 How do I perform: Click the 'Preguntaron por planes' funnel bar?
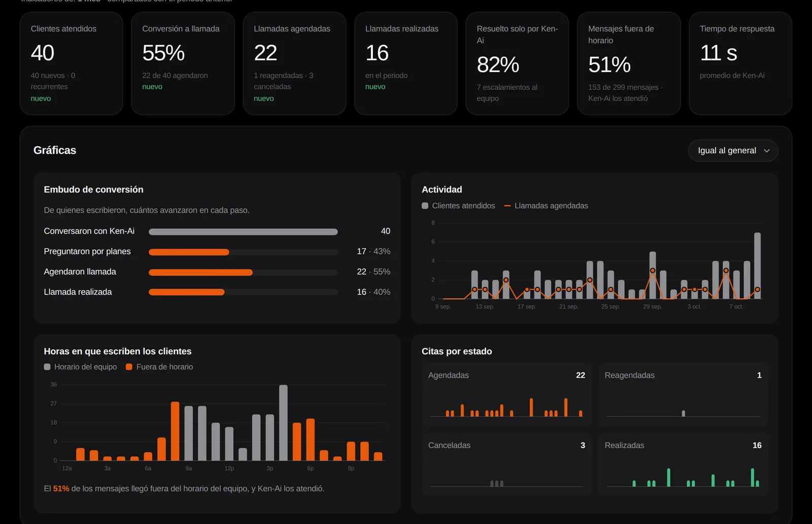pyautogui.click(x=189, y=252)
